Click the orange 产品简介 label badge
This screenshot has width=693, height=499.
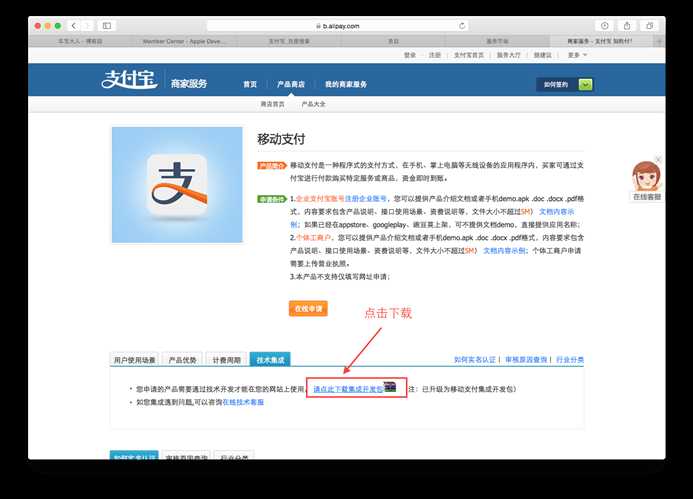pyautogui.click(x=272, y=166)
